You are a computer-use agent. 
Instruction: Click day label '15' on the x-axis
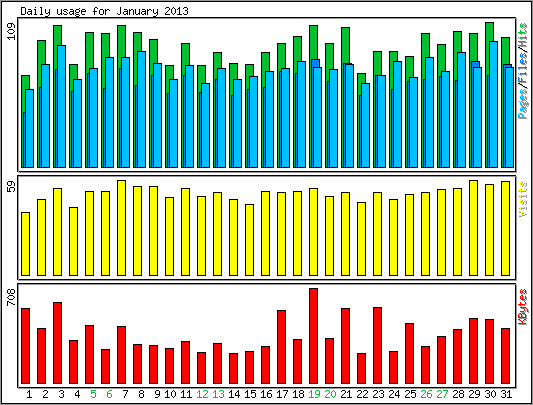[250, 394]
